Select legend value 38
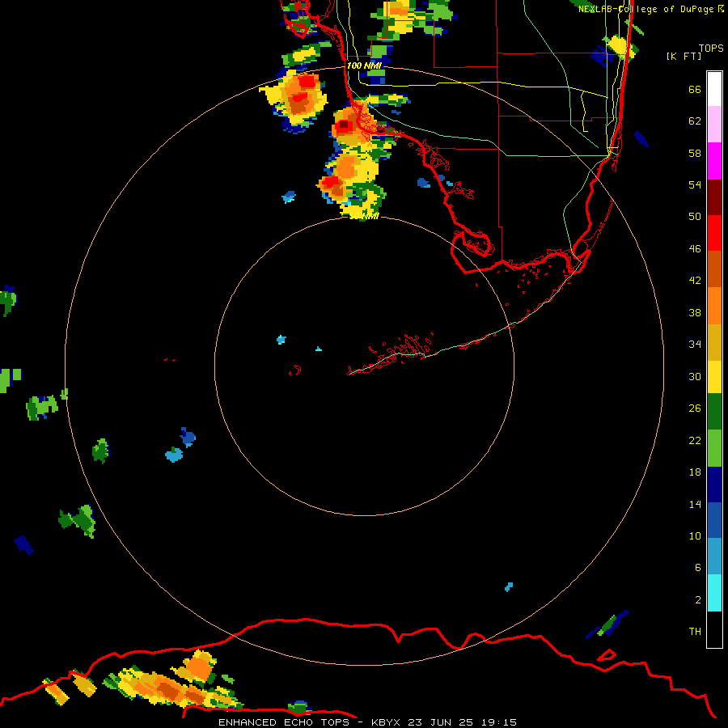This screenshot has height=728, width=728. tap(695, 313)
